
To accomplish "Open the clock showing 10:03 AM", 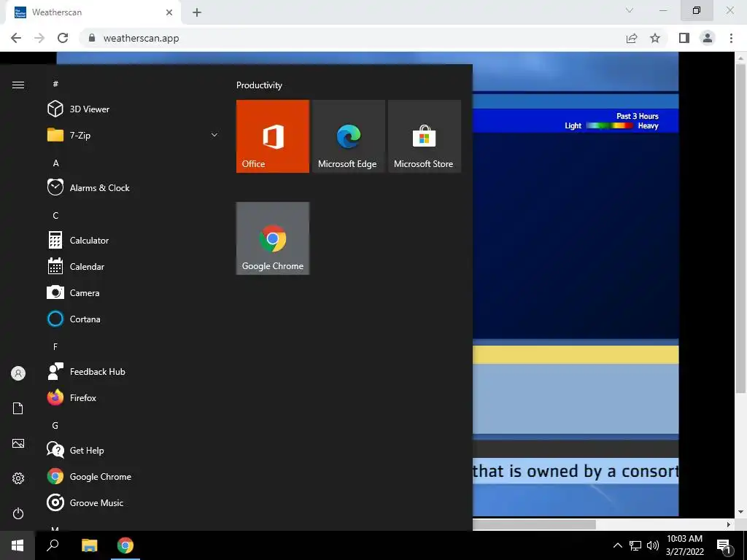I will point(684,545).
